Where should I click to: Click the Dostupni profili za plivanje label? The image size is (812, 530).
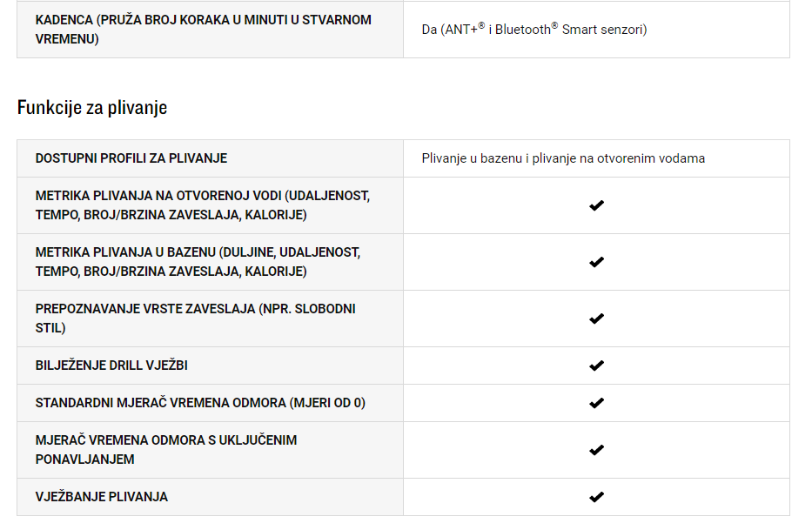[131, 158]
